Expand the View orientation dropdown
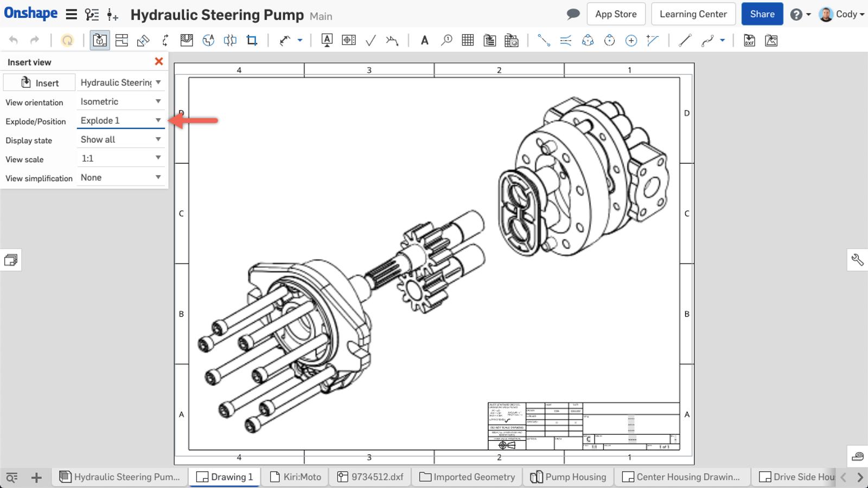 coord(120,101)
